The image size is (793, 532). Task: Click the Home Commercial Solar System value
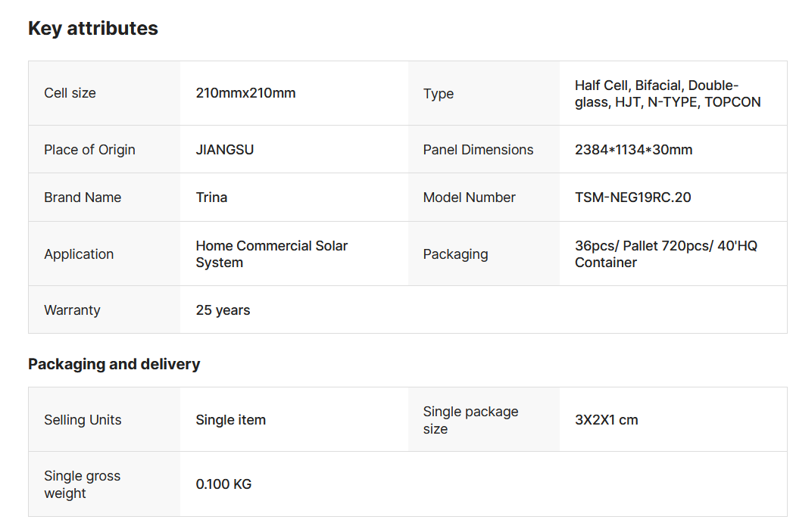point(271,254)
